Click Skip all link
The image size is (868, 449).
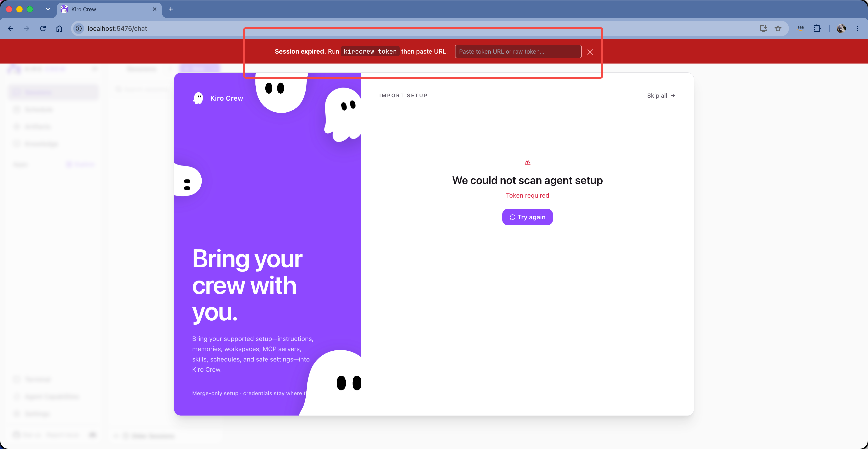[x=661, y=95]
